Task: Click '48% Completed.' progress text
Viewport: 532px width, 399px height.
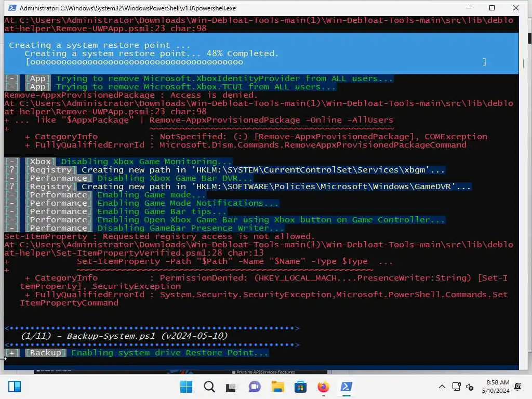Action: tap(242, 54)
